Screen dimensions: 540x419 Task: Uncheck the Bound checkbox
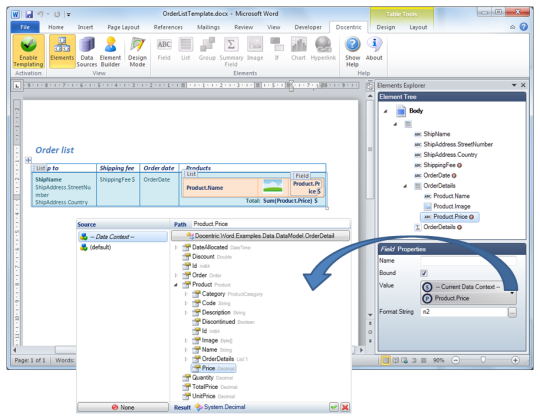pyautogui.click(x=424, y=273)
